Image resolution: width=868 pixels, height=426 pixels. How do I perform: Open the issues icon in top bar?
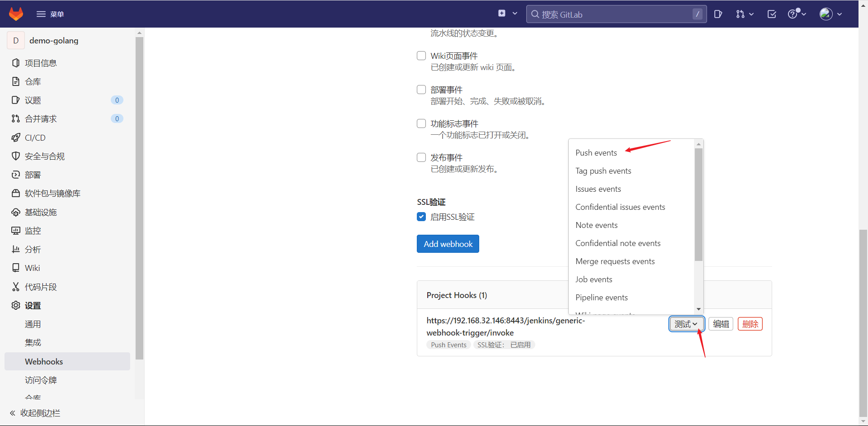tap(718, 14)
